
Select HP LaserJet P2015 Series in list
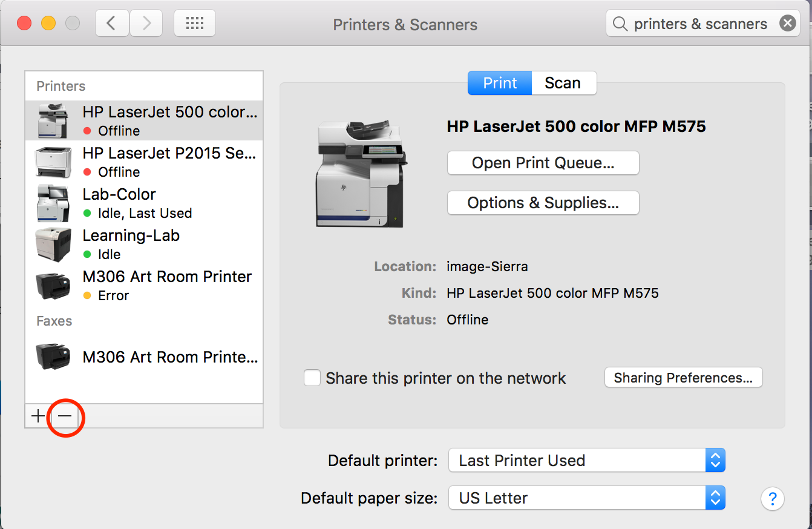[168, 162]
